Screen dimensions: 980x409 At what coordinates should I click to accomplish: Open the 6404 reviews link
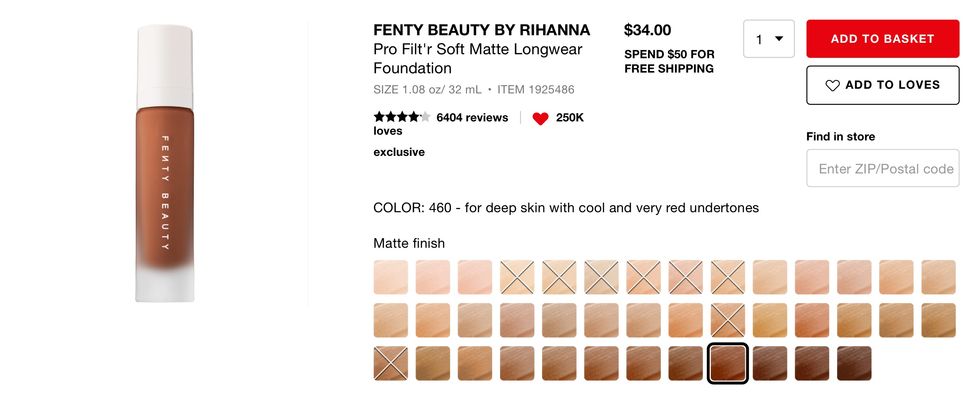(472, 117)
